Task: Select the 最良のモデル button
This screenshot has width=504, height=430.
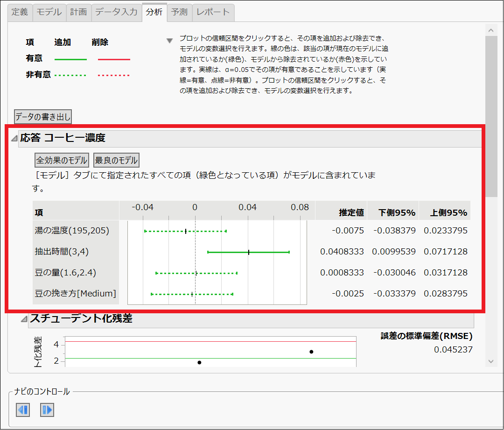Action: point(116,160)
